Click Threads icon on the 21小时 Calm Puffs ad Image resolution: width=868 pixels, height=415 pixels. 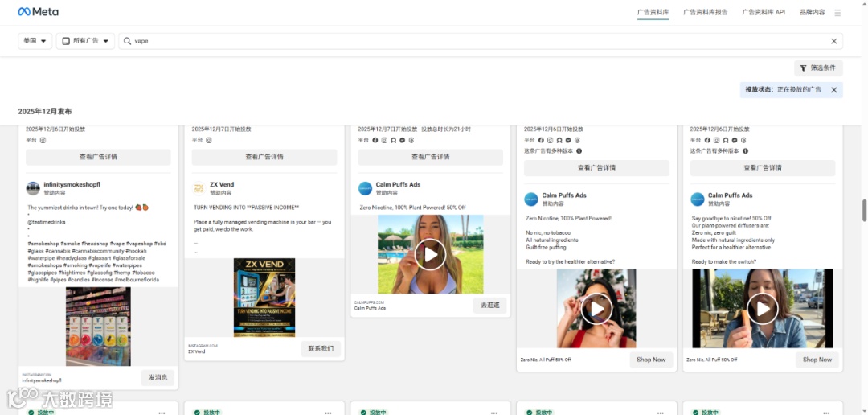click(411, 140)
